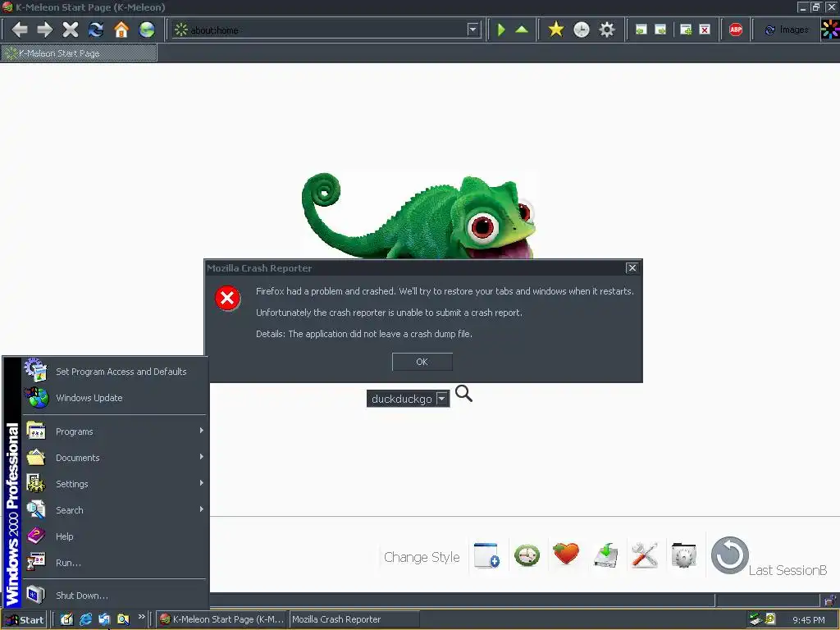Open Help from the Start menu
This screenshot has height=630, width=840.
[115, 536]
